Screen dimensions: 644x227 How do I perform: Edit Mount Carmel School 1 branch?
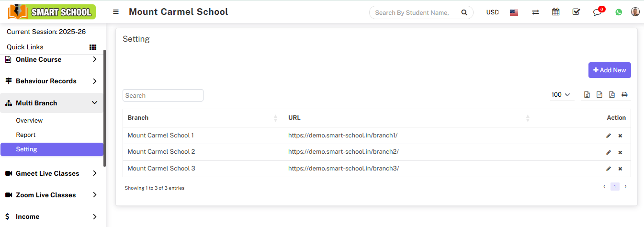pos(609,136)
